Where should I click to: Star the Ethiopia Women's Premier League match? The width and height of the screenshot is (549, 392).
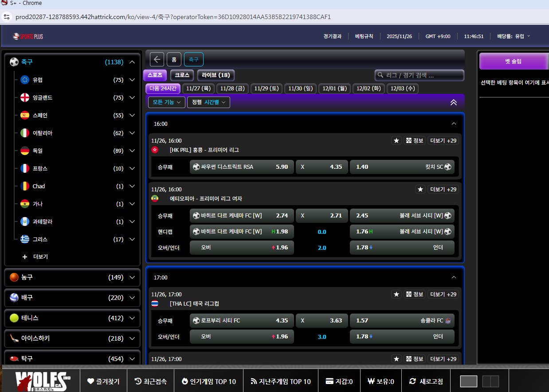pyautogui.click(x=420, y=189)
